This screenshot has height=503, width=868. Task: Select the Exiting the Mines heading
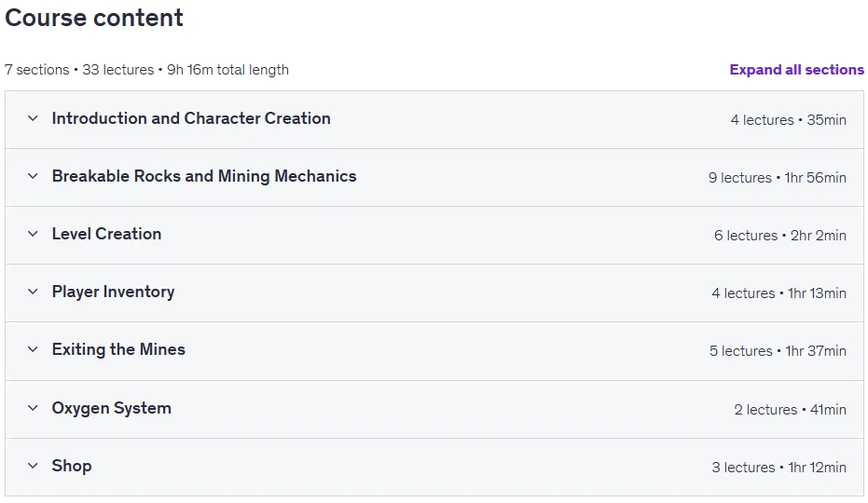coord(118,349)
